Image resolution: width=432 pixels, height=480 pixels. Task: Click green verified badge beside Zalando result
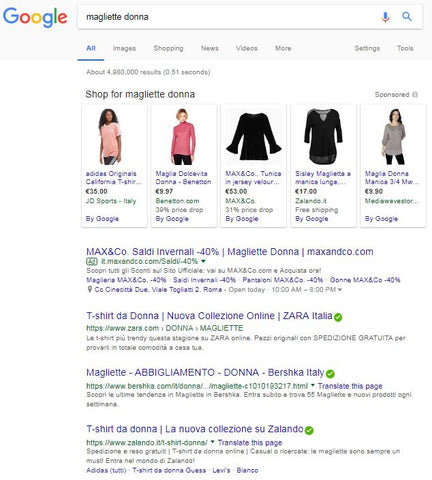(x=309, y=430)
